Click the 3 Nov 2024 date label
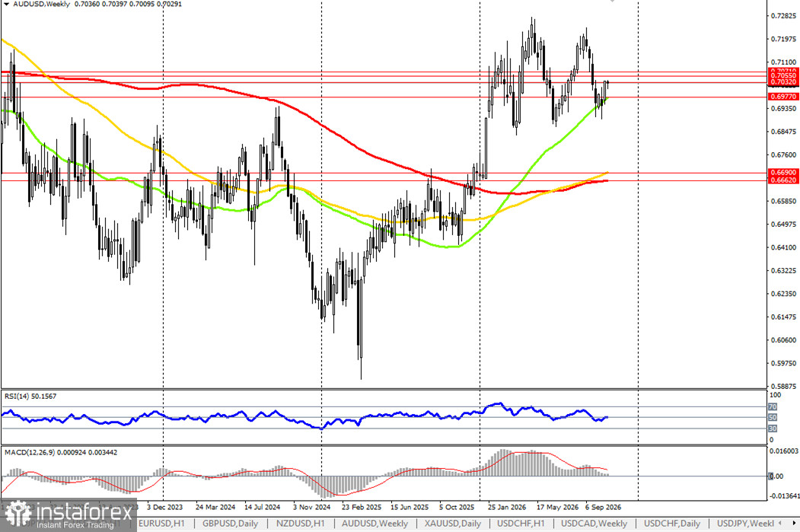The image size is (800, 532). click(x=312, y=508)
